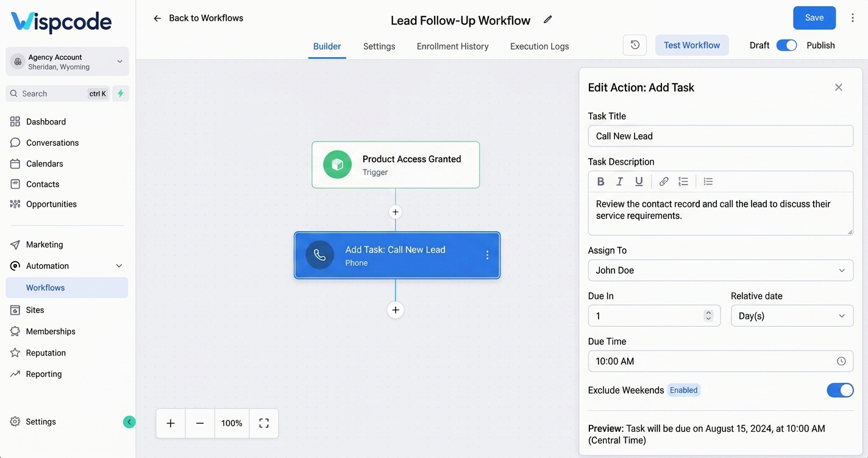Click the Wispcode logo
This screenshot has height=458, width=868.
coord(62,22)
